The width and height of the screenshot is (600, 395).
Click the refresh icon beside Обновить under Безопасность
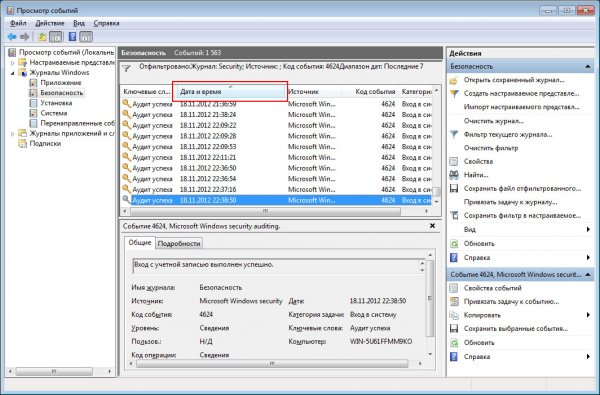pyautogui.click(x=454, y=244)
